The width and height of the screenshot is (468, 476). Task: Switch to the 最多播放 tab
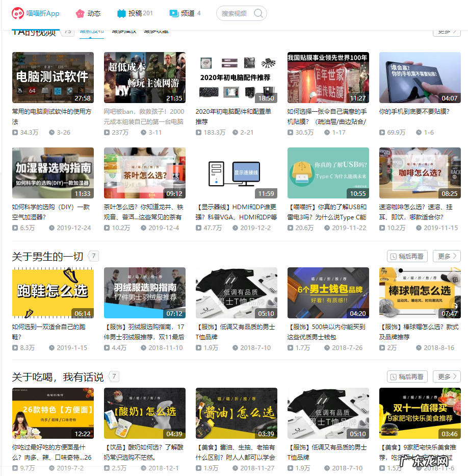coord(126,30)
